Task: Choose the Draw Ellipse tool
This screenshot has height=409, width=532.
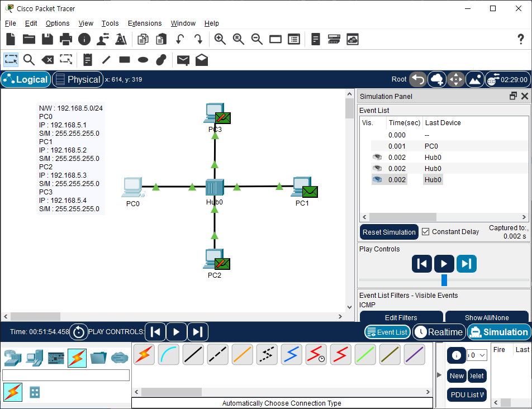Action: [x=143, y=60]
